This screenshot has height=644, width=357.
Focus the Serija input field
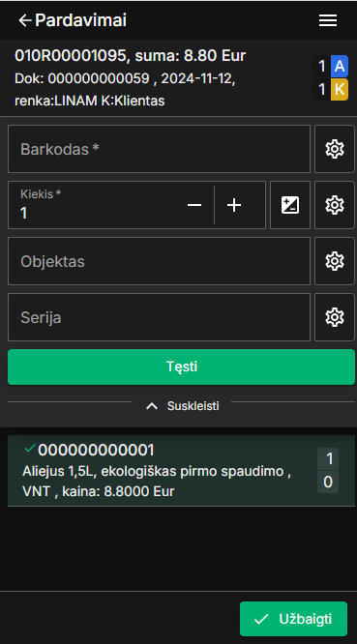(159, 317)
